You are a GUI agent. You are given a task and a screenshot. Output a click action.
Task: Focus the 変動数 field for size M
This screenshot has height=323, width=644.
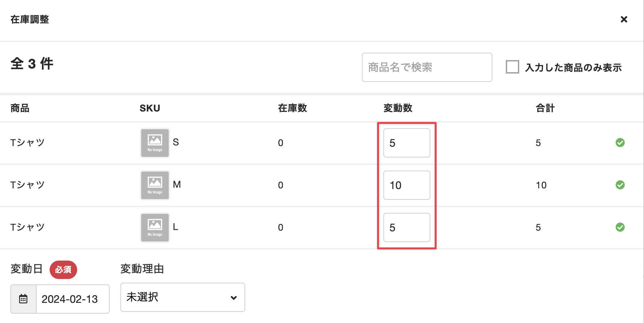tap(407, 185)
